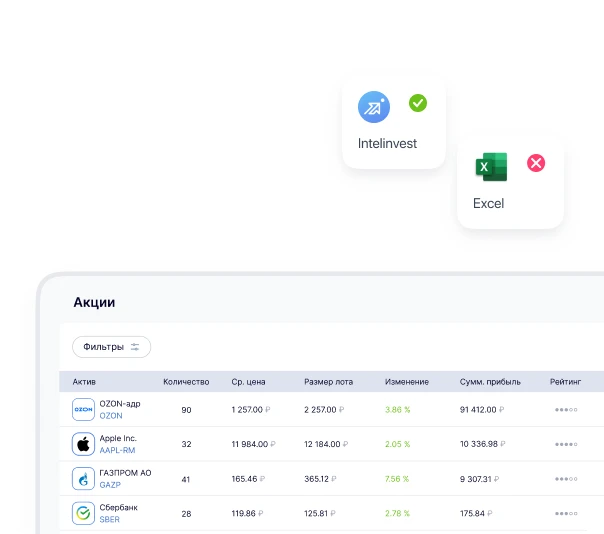The image size is (604, 534).
Task: Click the Apple Inc. asset name
Action: [118, 438]
